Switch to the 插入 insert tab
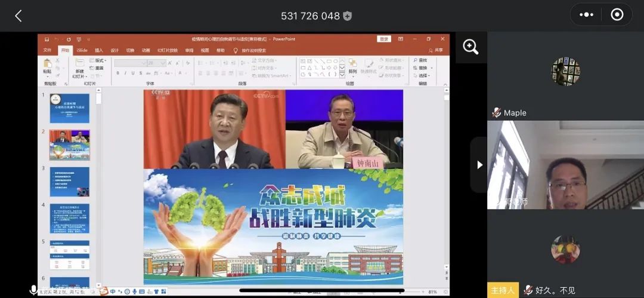The image size is (644, 298). 99,50
